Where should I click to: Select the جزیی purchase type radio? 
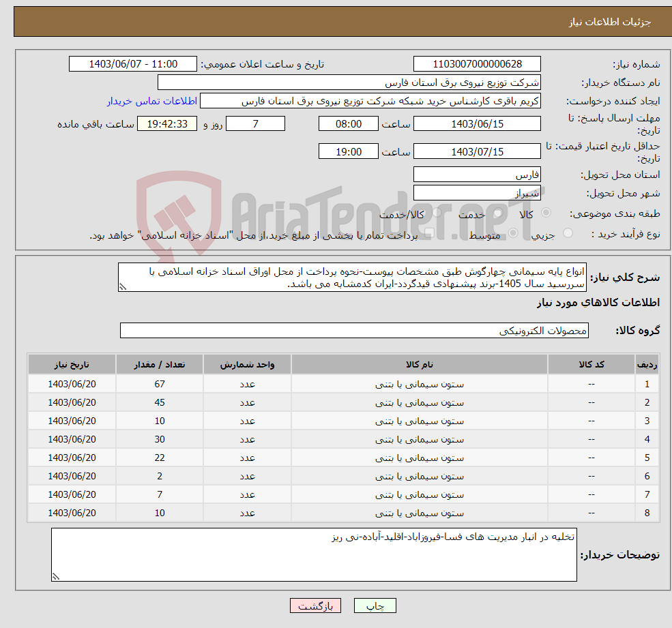click(568, 233)
